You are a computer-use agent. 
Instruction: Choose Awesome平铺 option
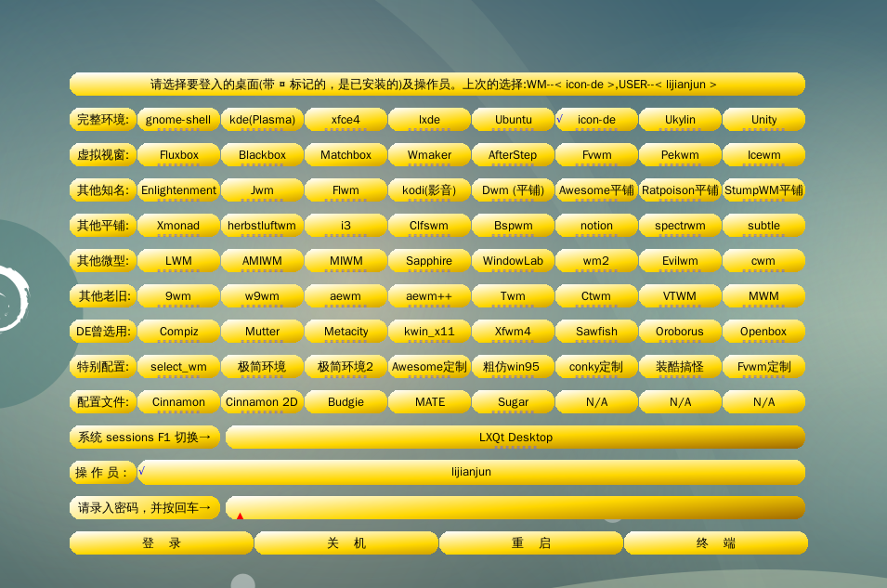click(596, 190)
